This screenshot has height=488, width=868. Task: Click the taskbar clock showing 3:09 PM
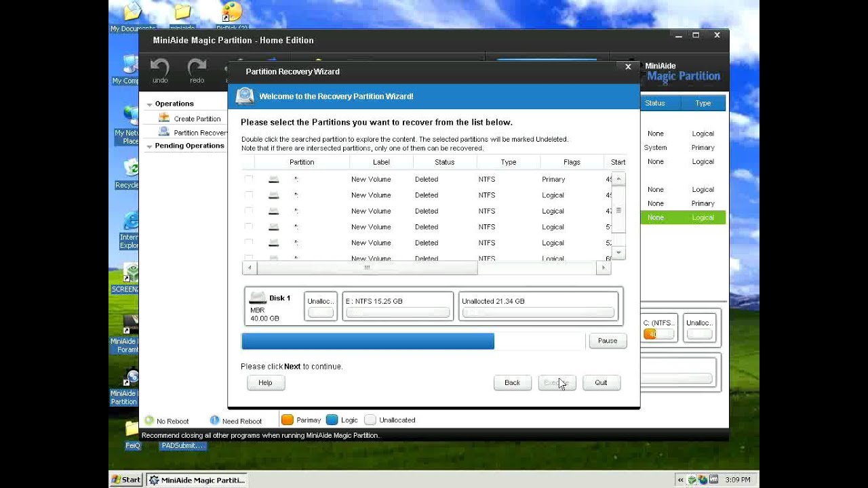tap(737, 480)
